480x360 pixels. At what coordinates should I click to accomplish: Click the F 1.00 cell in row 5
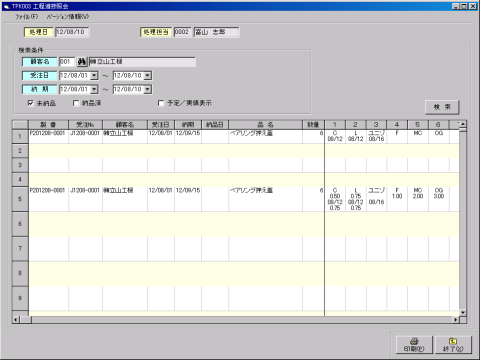(397, 199)
